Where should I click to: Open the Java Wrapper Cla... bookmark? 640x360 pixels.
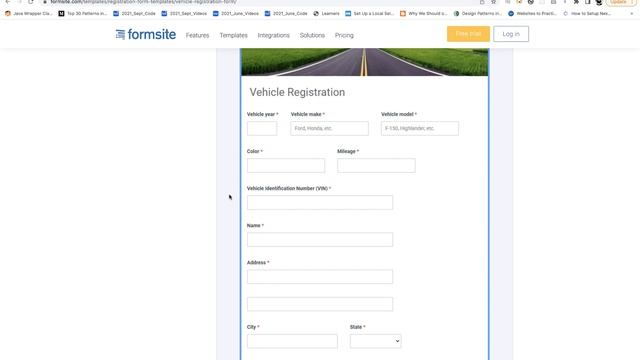29,13
